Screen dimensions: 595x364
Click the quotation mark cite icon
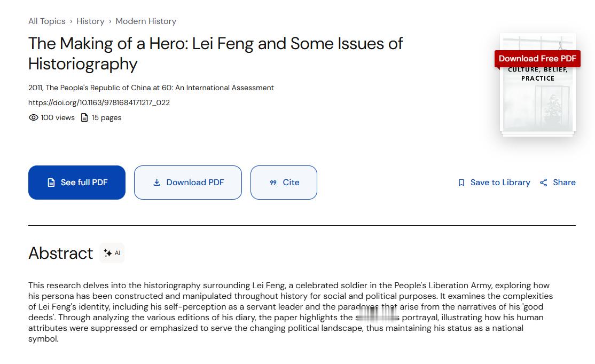pos(273,183)
